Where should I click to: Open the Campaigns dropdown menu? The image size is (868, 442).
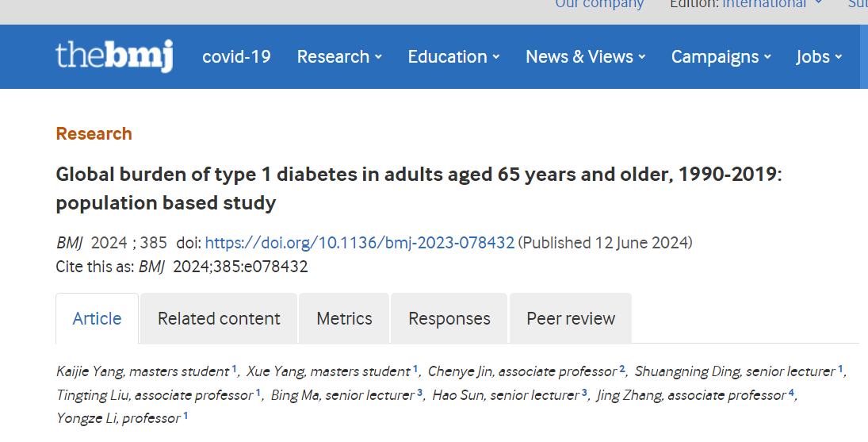721,56
